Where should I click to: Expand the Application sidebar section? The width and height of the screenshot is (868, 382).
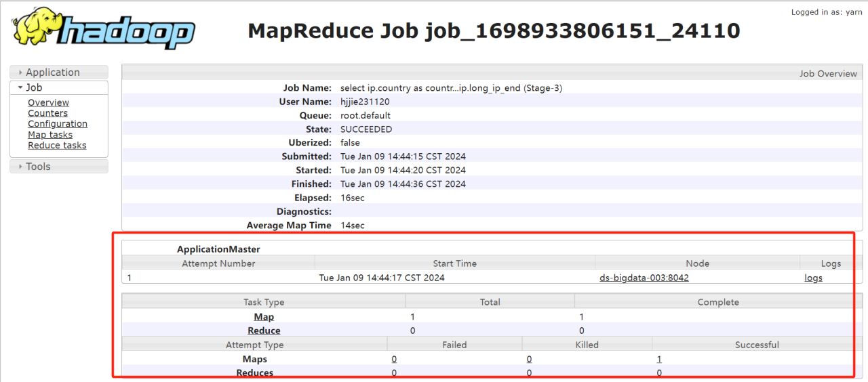[x=59, y=72]
